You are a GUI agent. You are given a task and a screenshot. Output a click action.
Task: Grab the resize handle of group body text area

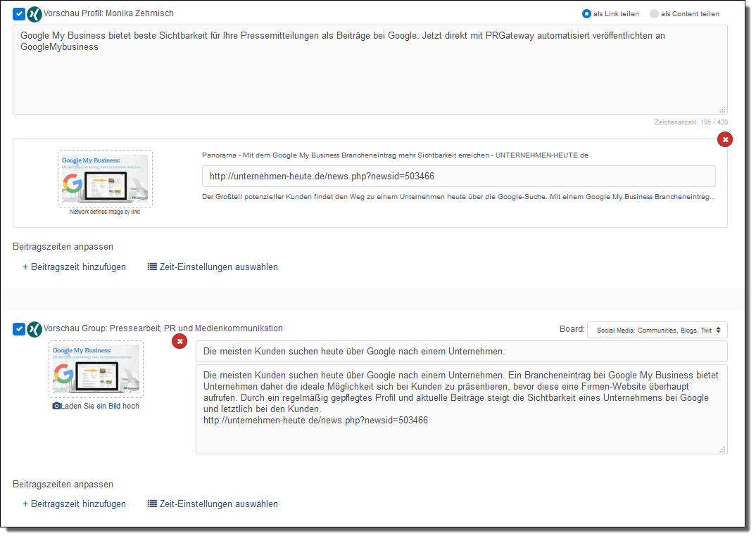[722, 449]
